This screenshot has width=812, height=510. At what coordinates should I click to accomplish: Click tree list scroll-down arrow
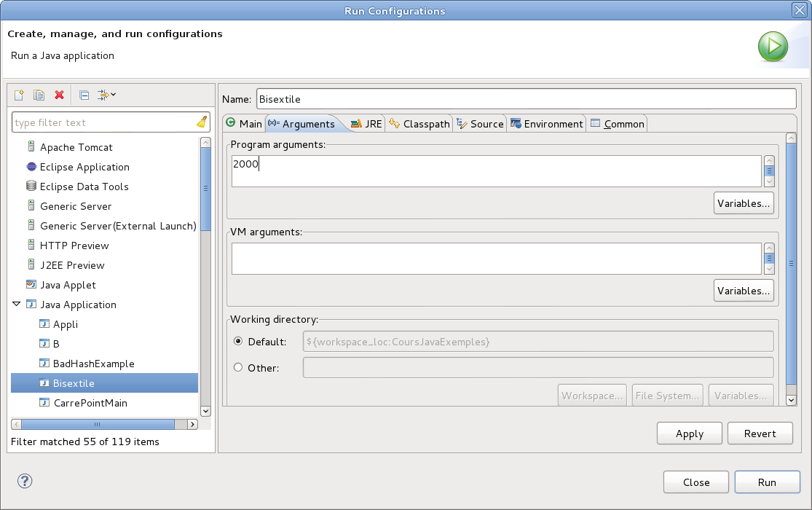205,411
